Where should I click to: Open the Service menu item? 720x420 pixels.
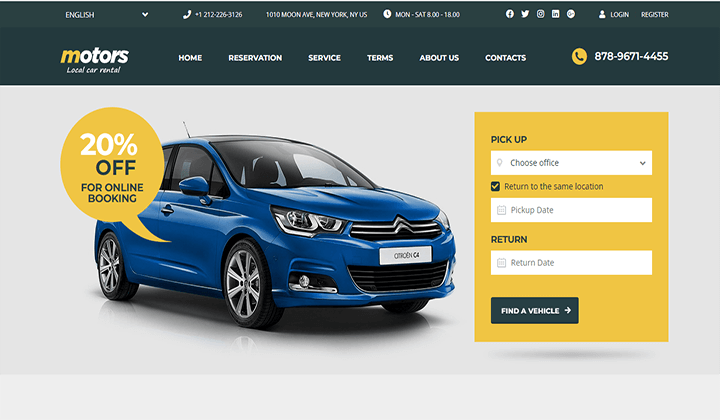(x=325, y=58)
